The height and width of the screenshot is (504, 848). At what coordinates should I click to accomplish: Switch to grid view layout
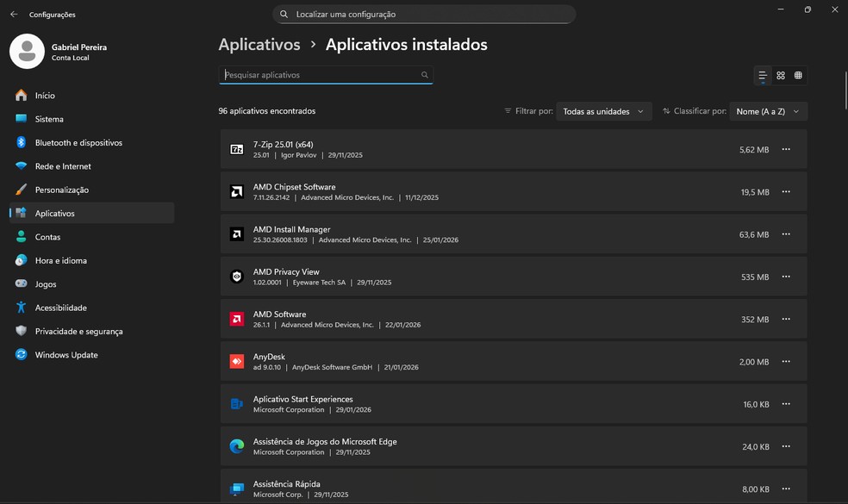(x=781, y=76)
